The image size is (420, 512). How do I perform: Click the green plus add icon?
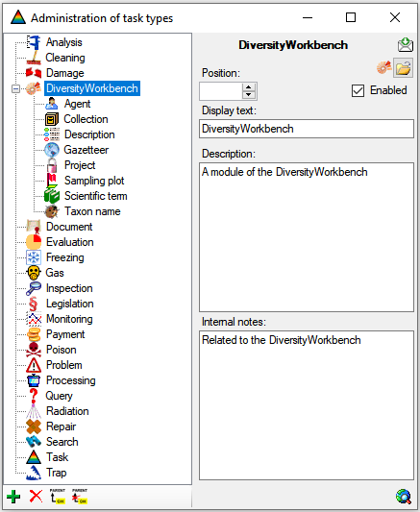point(13,497)
